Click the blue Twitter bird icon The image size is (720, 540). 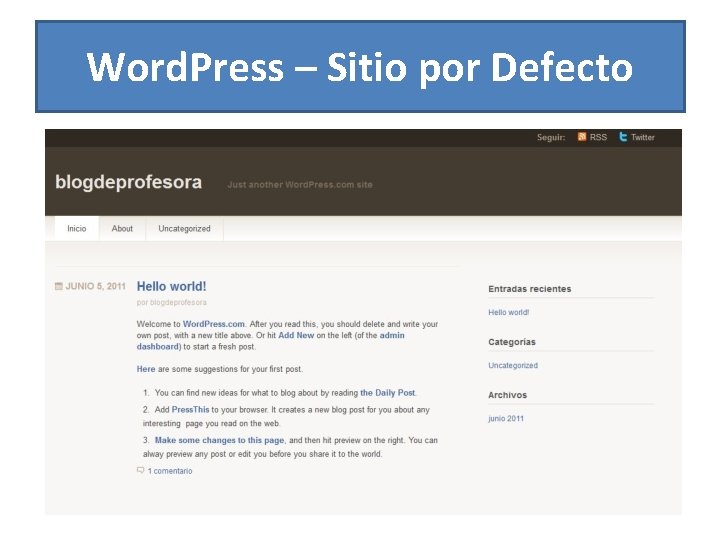[623, 136]
